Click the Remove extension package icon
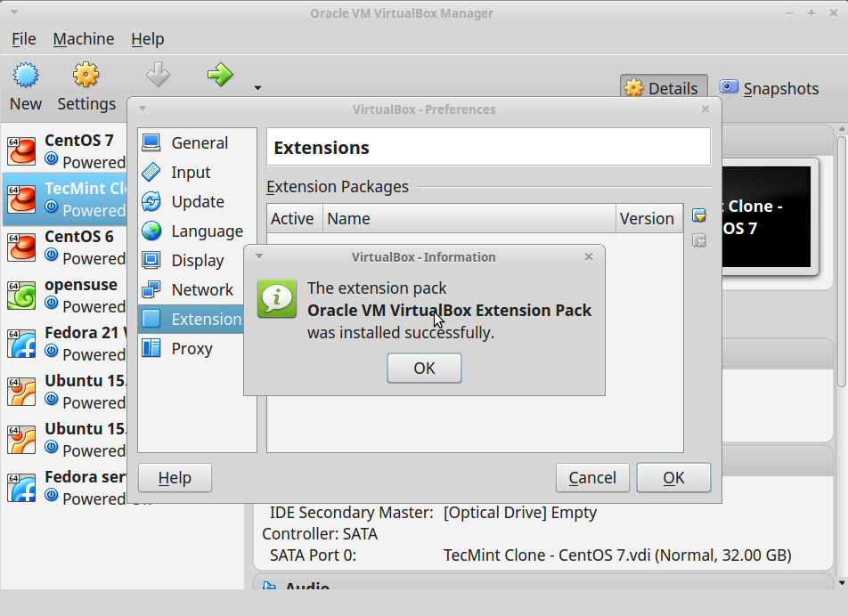848x616 pixels. click(699, 240)
